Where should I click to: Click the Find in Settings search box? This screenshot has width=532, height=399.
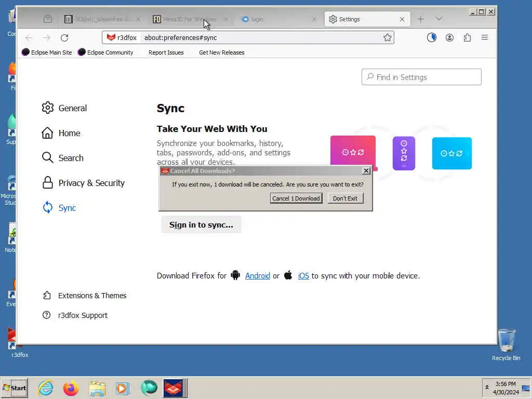(x=421, y=77)
